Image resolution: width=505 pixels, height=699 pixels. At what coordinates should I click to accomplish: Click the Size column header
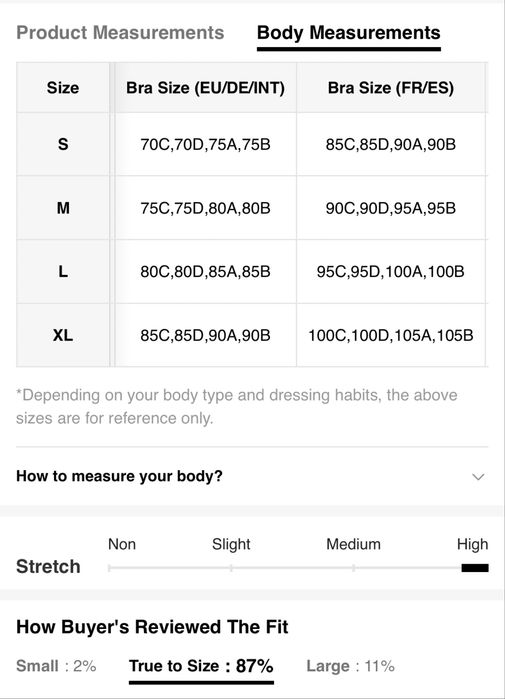pyautogui.click(x=63, y=88)
